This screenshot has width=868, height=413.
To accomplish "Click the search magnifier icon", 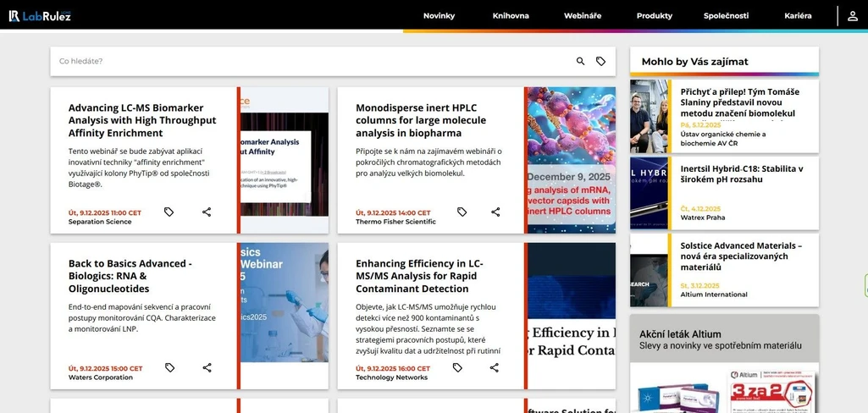I will 580,62.
